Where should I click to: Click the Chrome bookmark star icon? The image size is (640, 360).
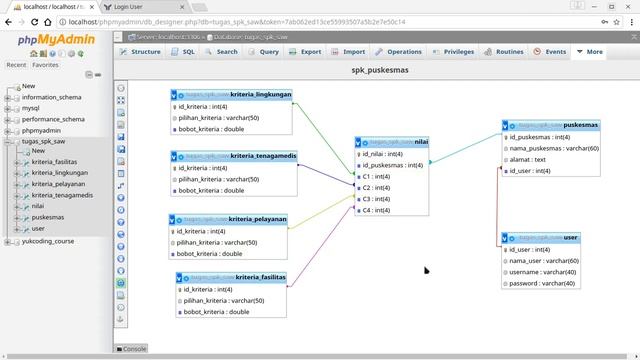616,22
